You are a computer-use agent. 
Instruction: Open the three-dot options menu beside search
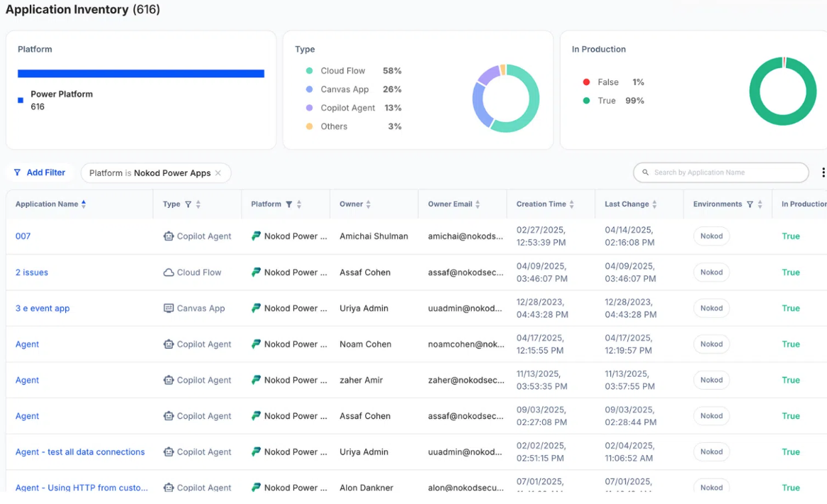(823, 172)
